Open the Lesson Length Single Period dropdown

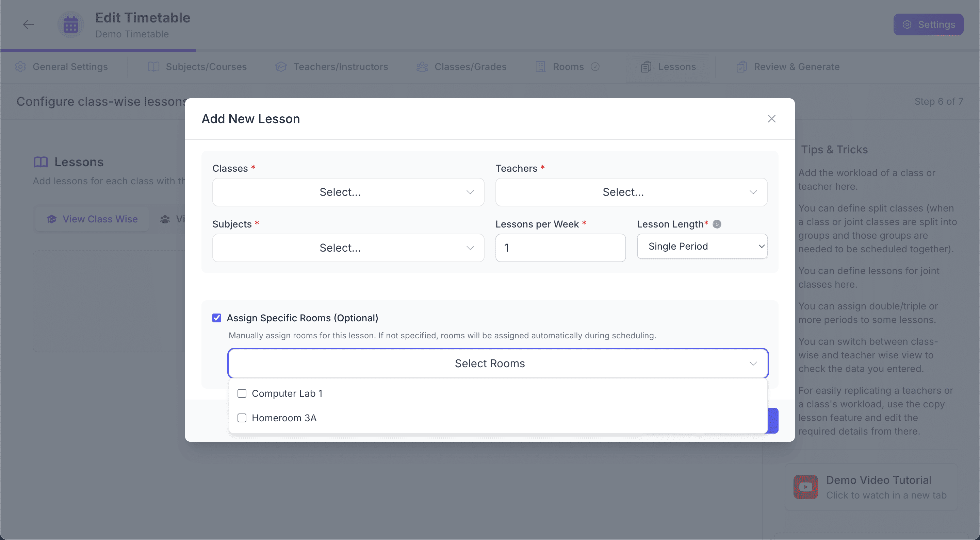click(x=702, y=247)
